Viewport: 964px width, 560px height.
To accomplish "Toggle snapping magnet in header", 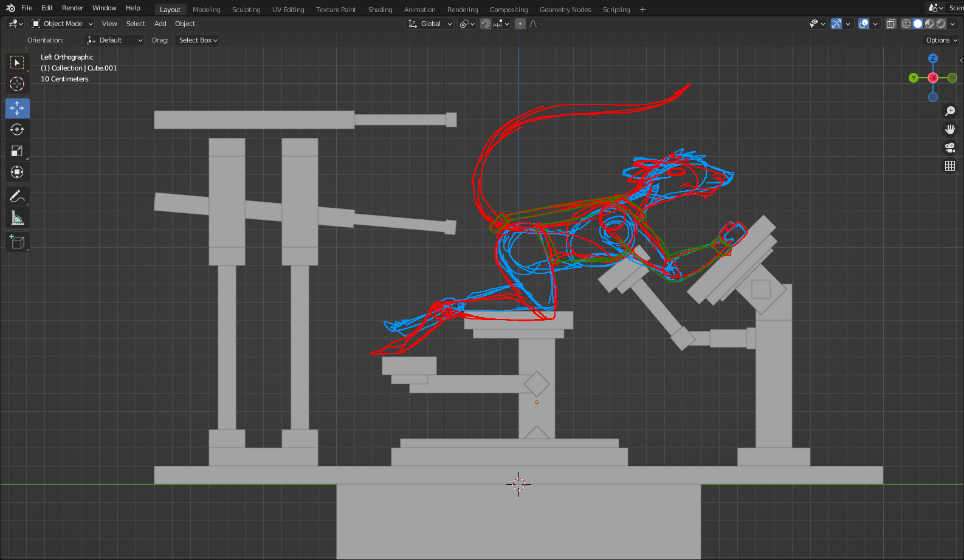I will (x=486, y=24).
